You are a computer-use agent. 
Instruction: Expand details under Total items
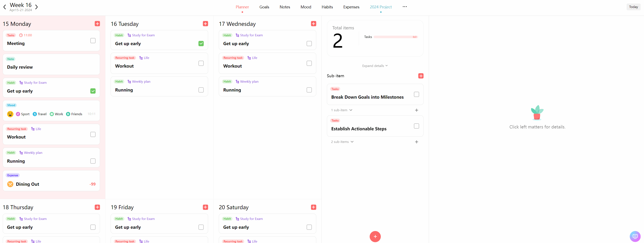point(375,66)
